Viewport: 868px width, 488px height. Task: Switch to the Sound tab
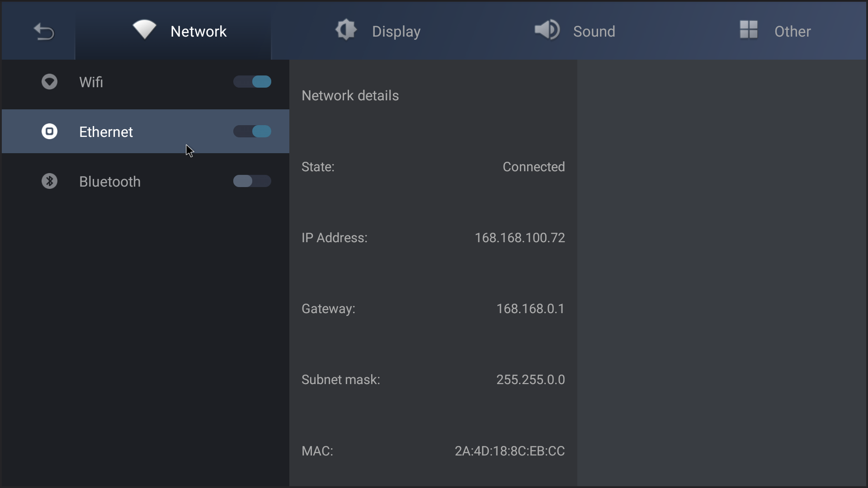[x=575, y=30]
